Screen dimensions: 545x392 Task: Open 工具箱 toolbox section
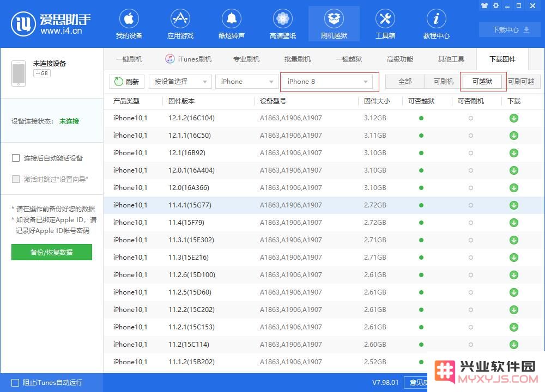385,24
